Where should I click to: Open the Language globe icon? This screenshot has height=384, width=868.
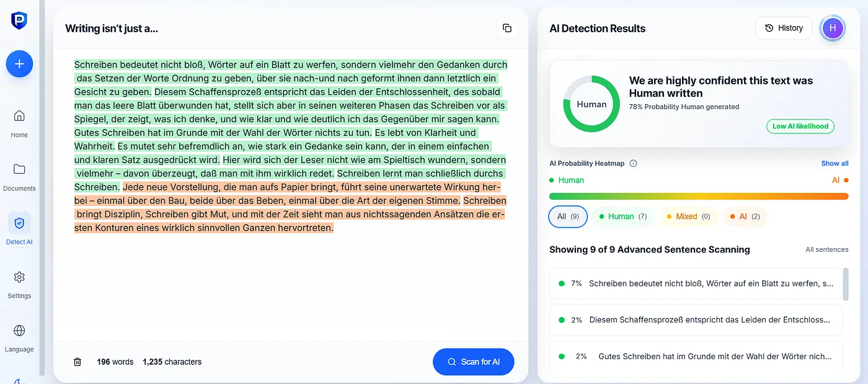19,330
